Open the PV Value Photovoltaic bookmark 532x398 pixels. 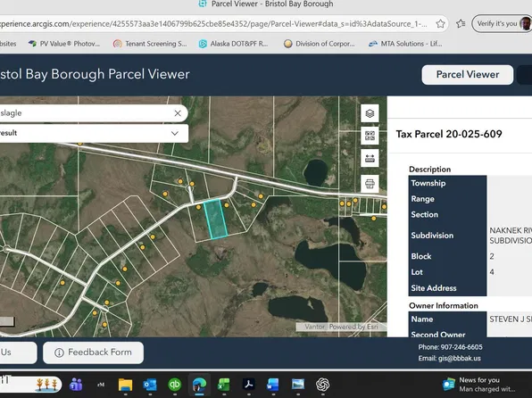64,44
